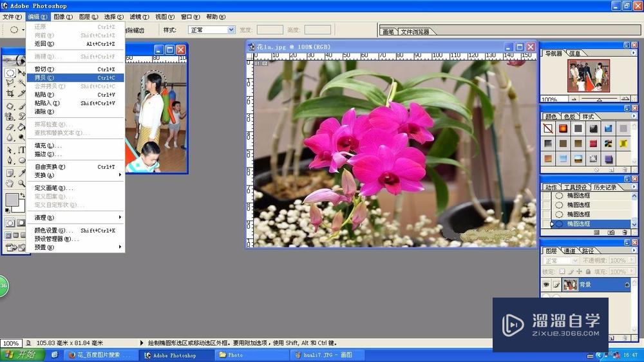644x362 pixels.
Task: Open the tool preset picker in options bar
Action: click(17, 30)
